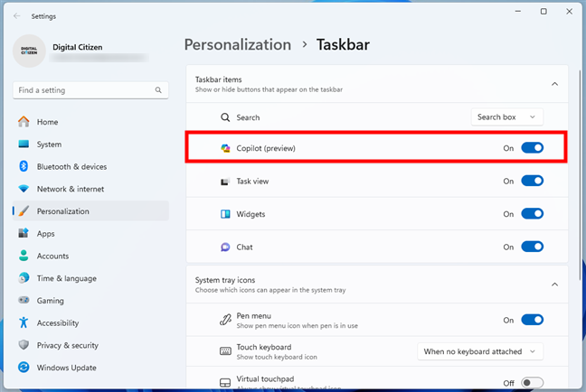Click the Personalization paintbrush icon
The width and height of the screenshot is (586, 392).
[24, 211]
